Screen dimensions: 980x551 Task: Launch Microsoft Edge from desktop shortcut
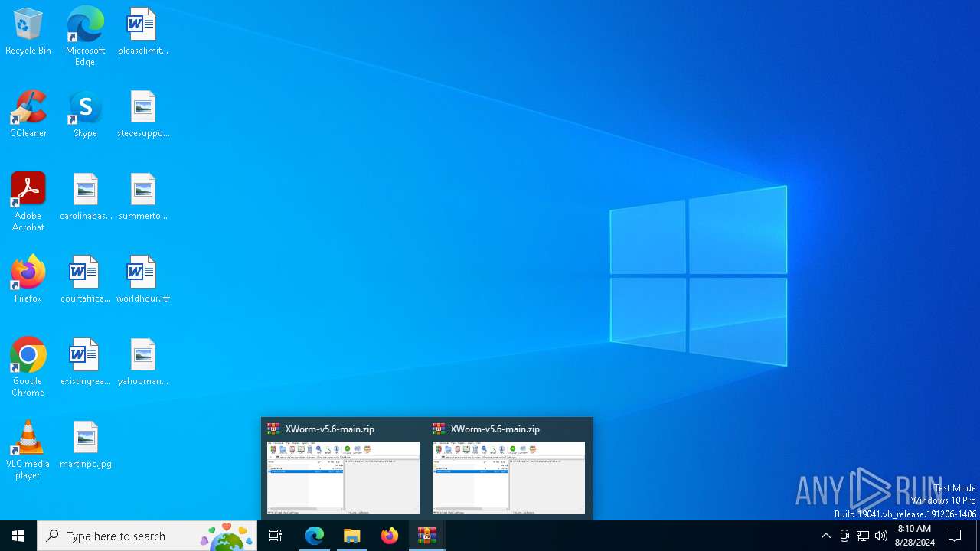[85, 37]
